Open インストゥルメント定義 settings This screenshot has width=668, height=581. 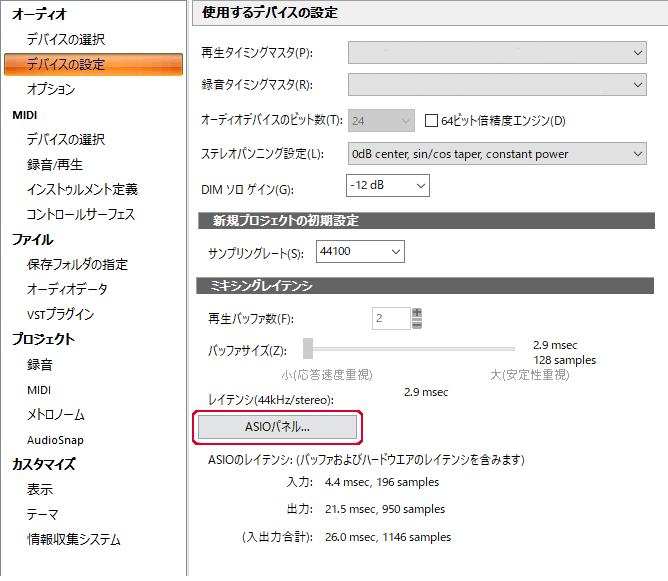click(82, 189)
